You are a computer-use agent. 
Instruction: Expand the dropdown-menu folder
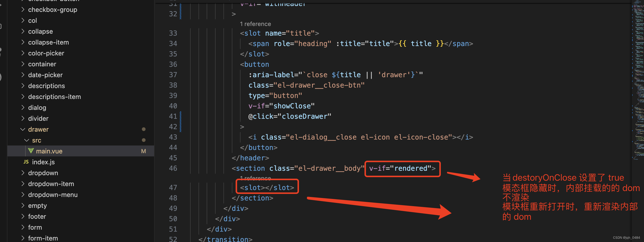click(x=23, y=195)
